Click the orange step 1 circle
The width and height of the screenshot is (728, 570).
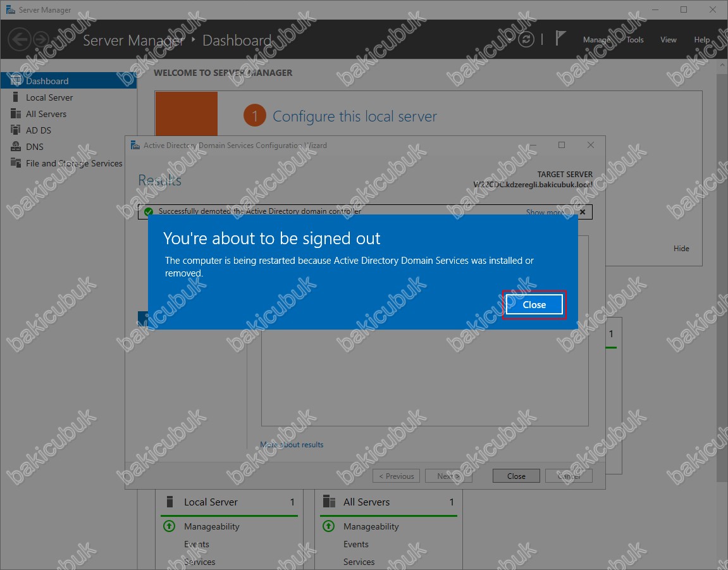pyautogui.click(x=254, y=116)
